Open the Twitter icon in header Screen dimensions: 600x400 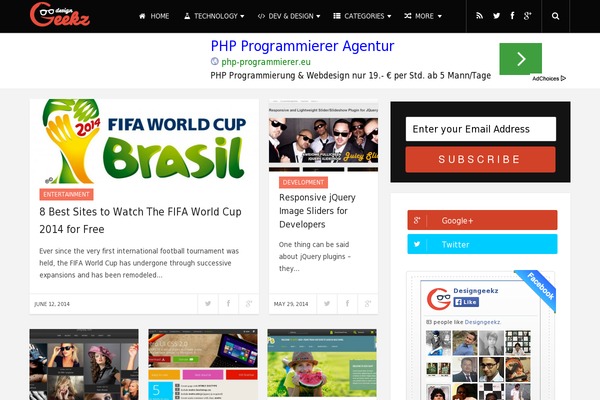point(496,16)
